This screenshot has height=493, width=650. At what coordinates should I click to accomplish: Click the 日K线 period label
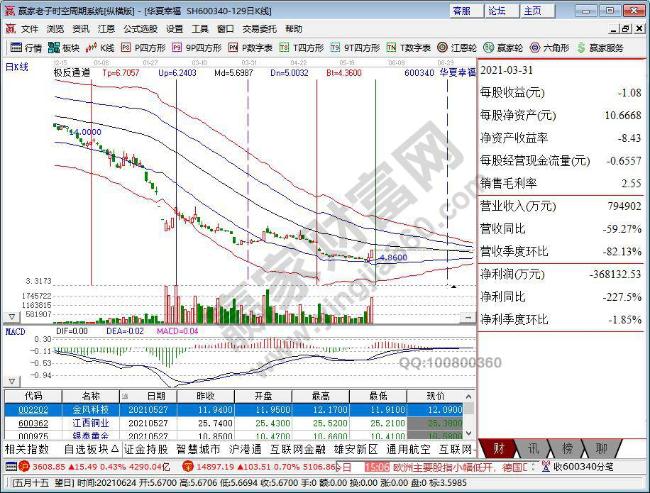tap(17, 67)
